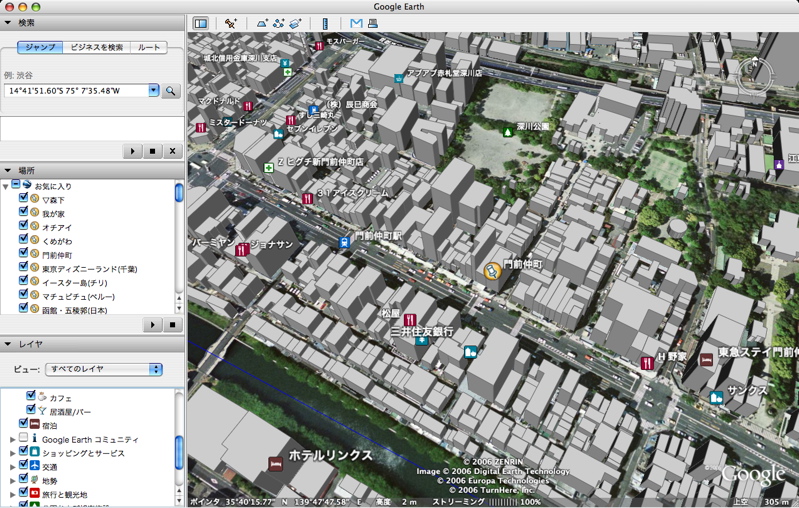Uncheck the 門前仲町 checkbox in places list
Image resolution: width=799 pixels, height=508 pixels.
23,253
